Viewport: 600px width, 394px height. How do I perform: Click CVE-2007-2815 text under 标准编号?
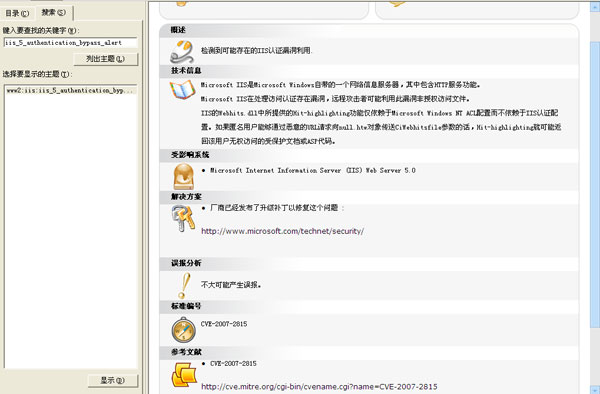click(x=224, y=324)
